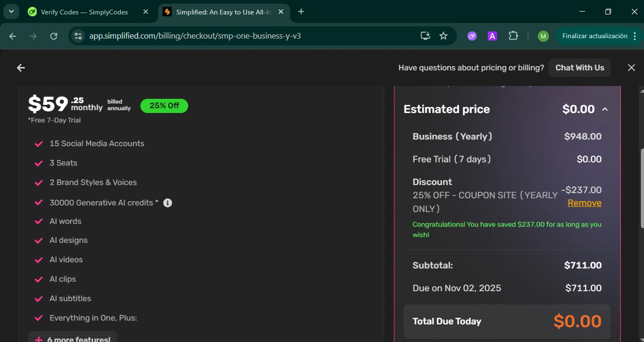Open a new browser tab
This screenshot has width=644, height=342.
tap(301, 12)
